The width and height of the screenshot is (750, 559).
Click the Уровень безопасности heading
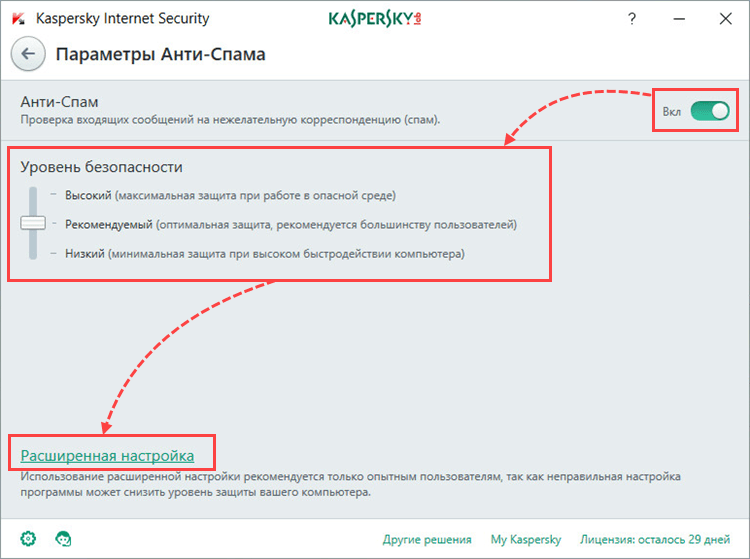pyautogui.click(x=101, y=167)
